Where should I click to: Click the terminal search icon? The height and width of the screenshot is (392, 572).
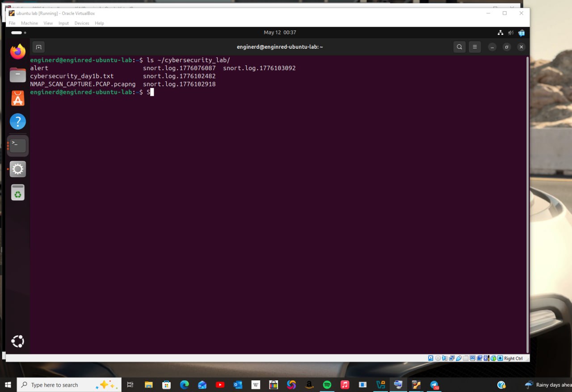coord(459,46)
